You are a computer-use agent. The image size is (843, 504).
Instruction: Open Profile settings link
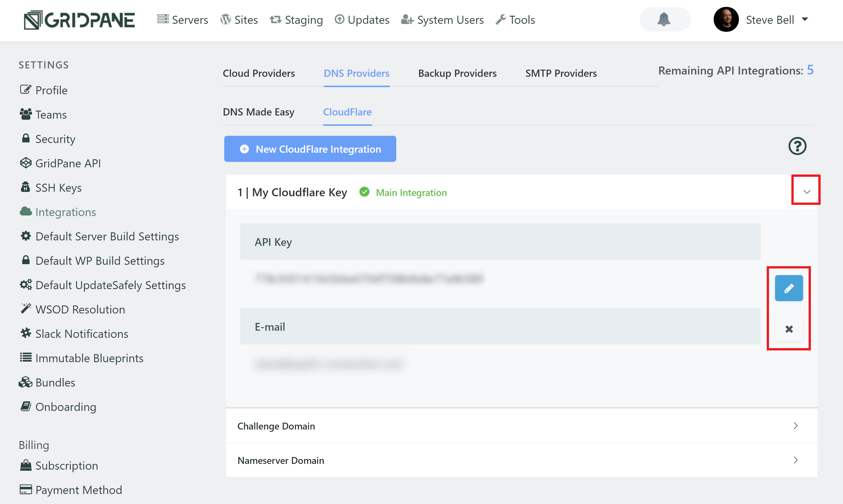pos(51,90)
